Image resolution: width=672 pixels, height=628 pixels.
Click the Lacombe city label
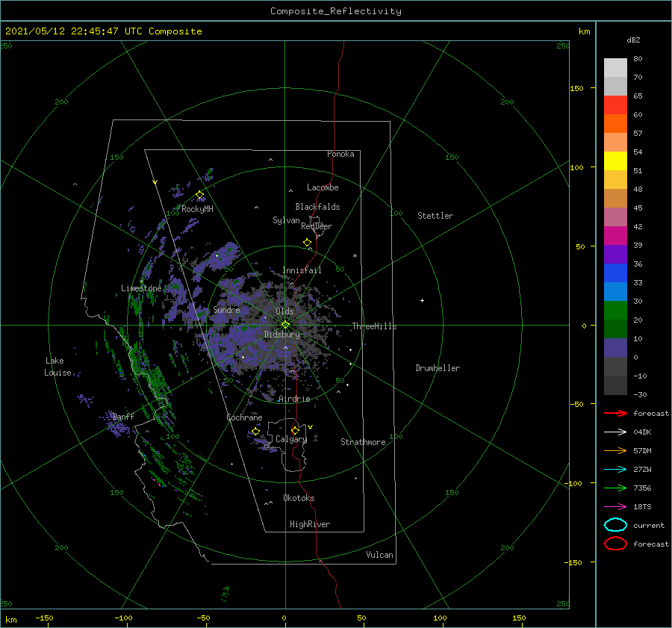(323, 187)
